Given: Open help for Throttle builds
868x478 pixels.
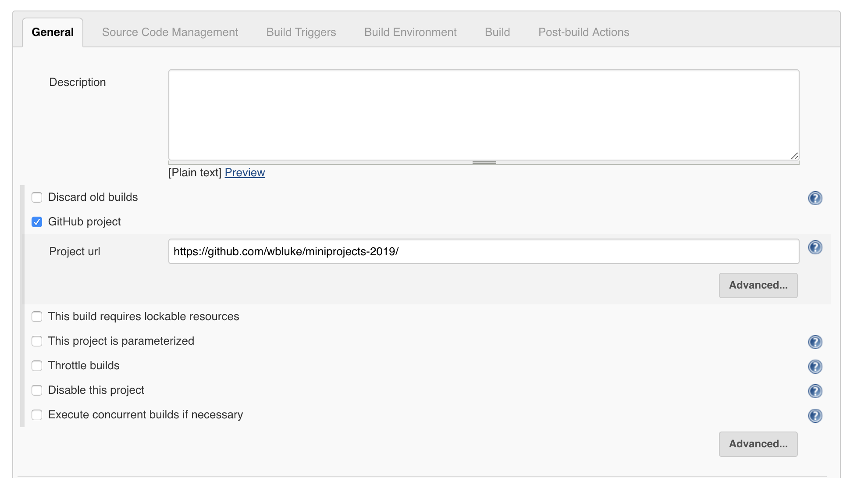Looking at the screenshot, I should click(815, 367).
